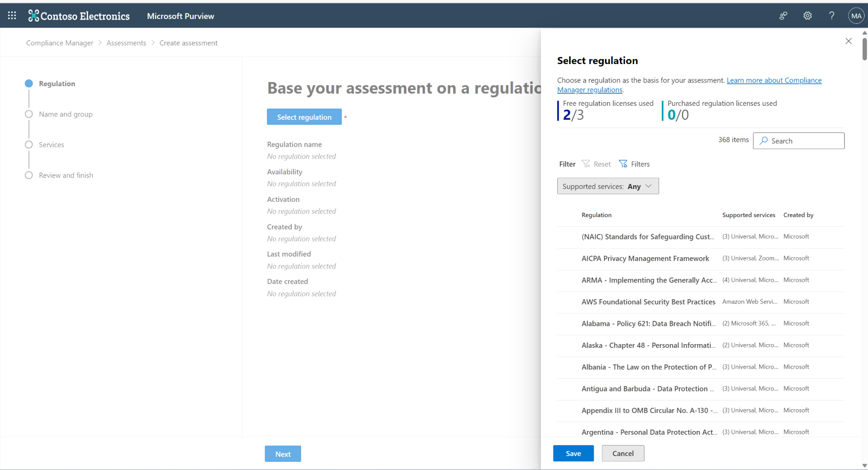868x470 pixels.
Task: Select the ARMA Implementing the Generally Acc row
Action: coord(700,281)
